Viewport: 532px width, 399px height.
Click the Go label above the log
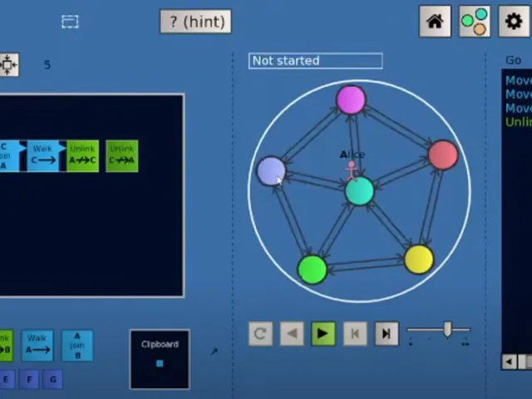pos(514,61)
